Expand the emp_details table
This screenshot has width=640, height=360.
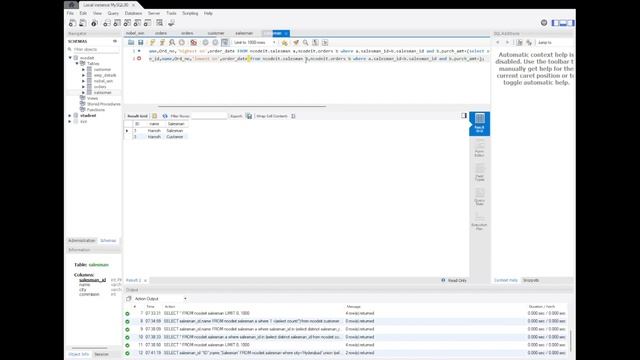click(83, 75)
